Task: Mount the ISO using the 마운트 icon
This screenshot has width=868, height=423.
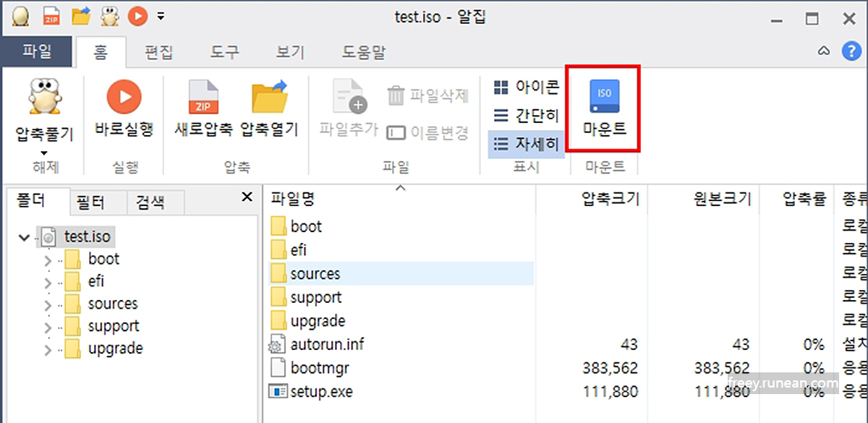Action: (x=604, y=105)
